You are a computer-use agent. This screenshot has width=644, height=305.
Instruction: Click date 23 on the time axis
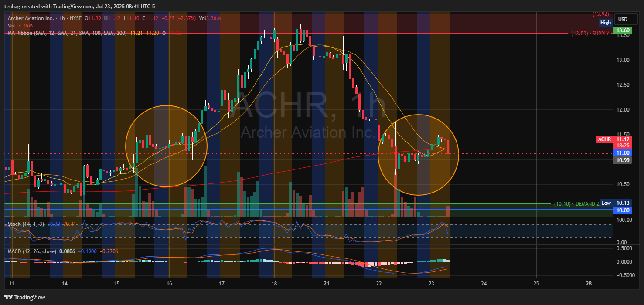[431, 284]
